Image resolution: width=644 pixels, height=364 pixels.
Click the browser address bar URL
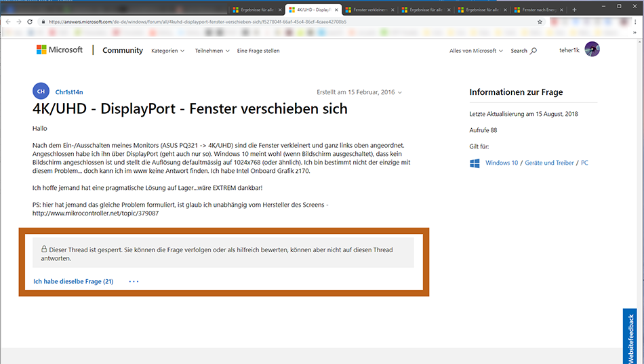pyautogui.click(x=197, y=22)
